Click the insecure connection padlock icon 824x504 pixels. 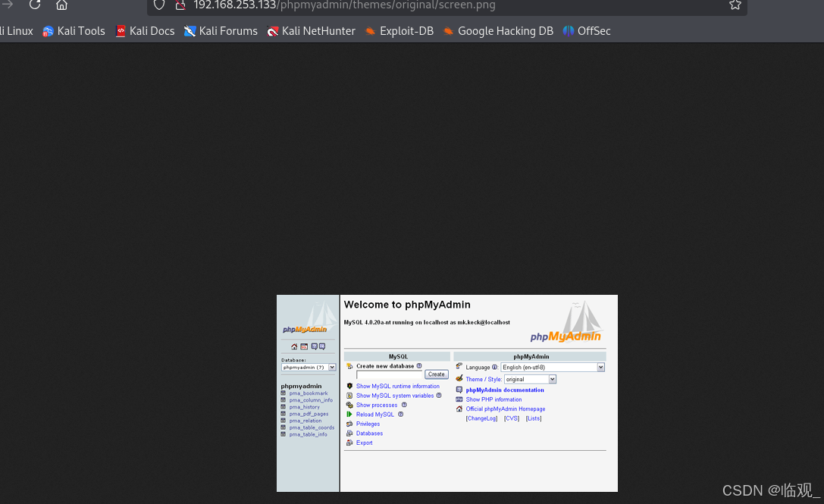[x=180, y=5]
